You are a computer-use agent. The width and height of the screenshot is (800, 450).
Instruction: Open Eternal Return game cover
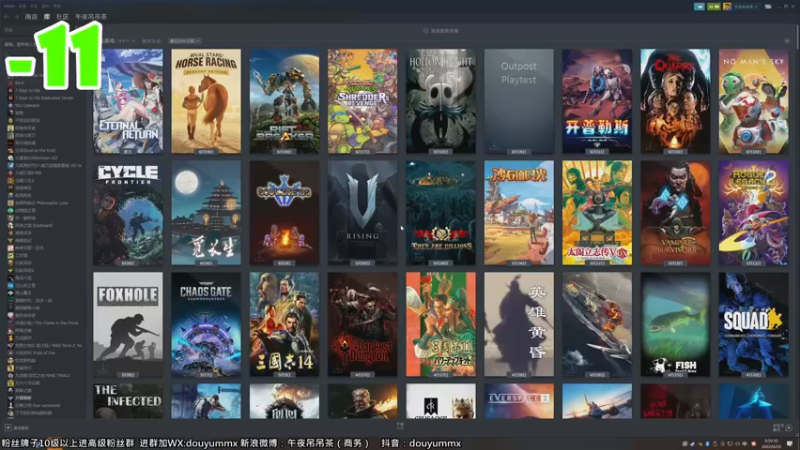point(128,101)
